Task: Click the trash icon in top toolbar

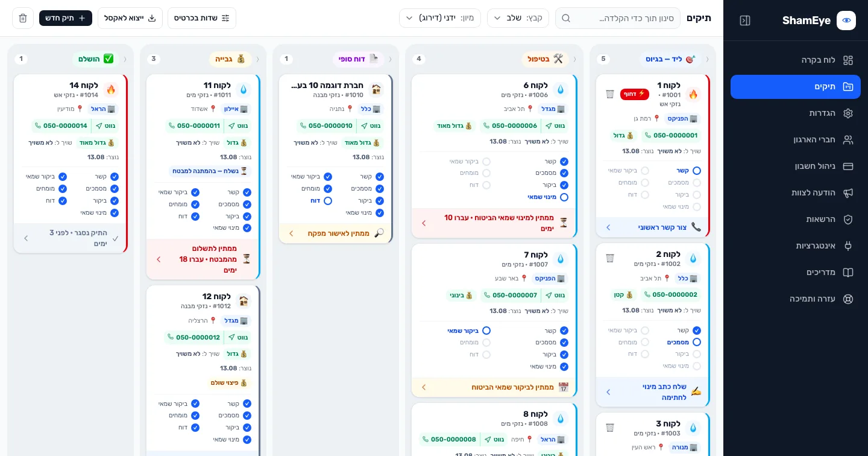Action: 23,18
